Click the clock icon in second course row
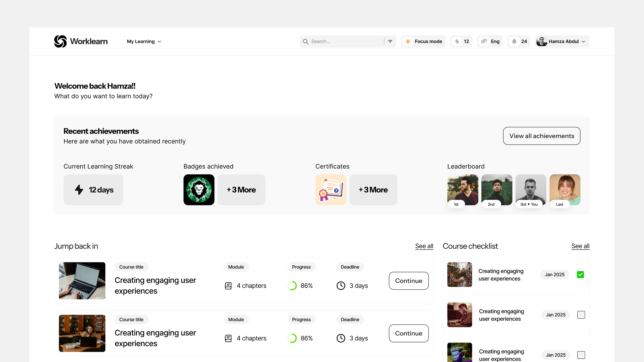Screen dimensions: 644x362 [x=341, y=338]
